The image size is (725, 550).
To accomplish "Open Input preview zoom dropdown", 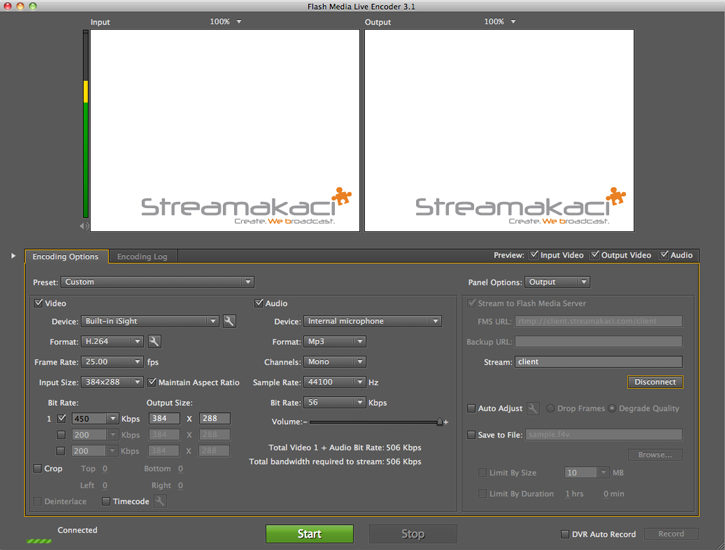I will (226, 22).
